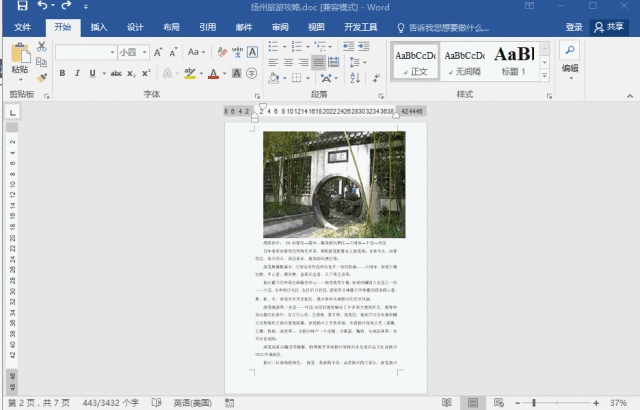Expand the Styles gallery more arrow

point(545,76)
